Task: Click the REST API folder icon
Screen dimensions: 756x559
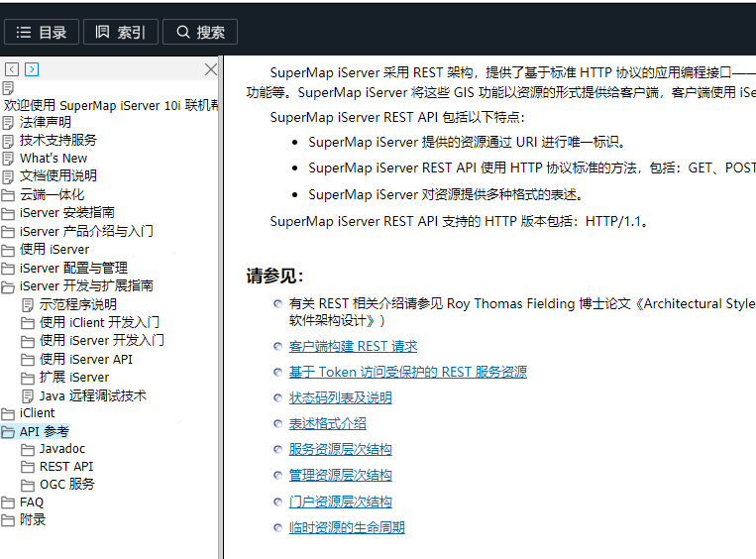Action: click(x=28, y=467)
